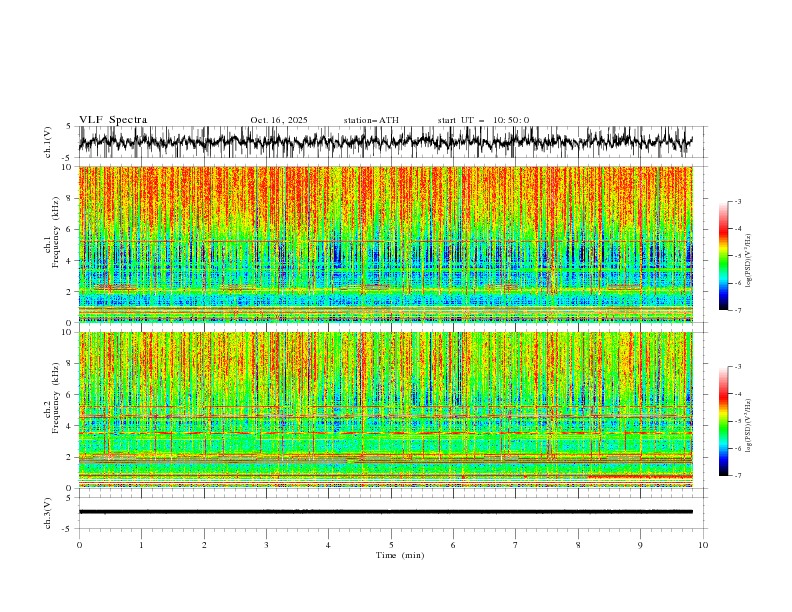Viewport: 792px width, 612px height.
Task: Click the 'VLF Spectra' title text
Action: 113,120
